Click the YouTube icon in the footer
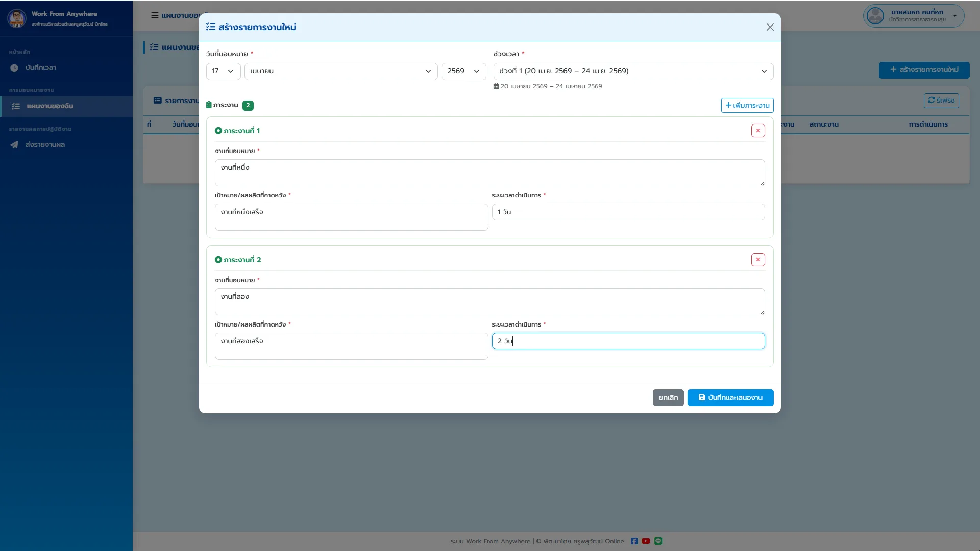Image resolution: width=980 pixels, height=551 pixels. click(x=646, y=541)
